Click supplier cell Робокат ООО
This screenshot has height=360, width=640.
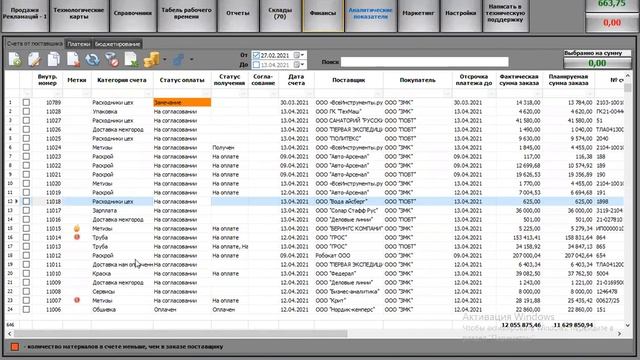point(349,256)
